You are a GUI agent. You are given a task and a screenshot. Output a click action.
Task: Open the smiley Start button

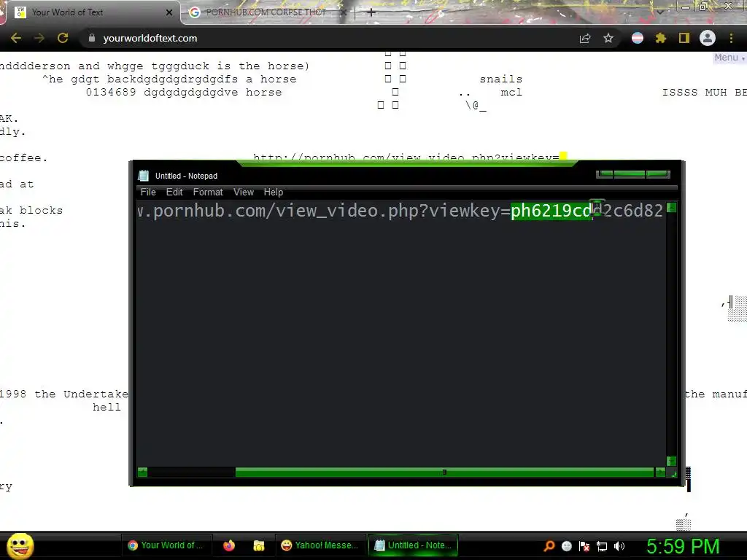pyautogui.click(x=20, y=545)
